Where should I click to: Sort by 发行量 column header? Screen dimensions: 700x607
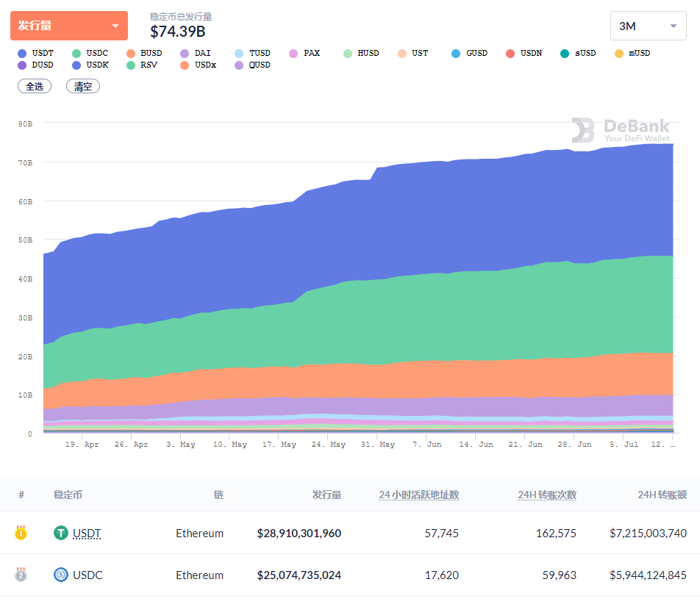326,495
